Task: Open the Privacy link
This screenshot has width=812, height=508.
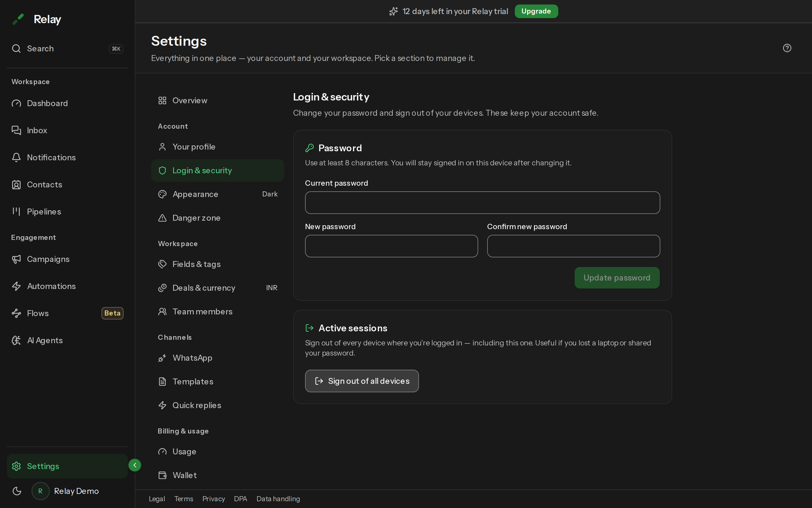Action: (213, 499)
